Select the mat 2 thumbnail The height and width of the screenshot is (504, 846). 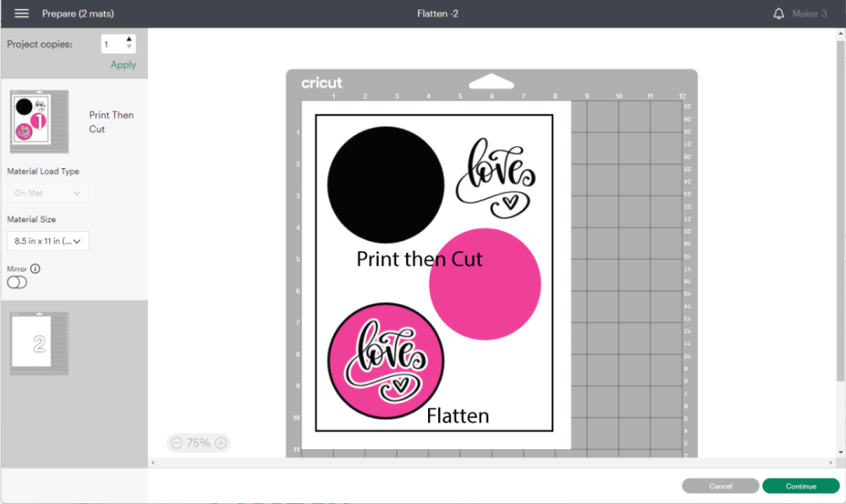[40, 343]
